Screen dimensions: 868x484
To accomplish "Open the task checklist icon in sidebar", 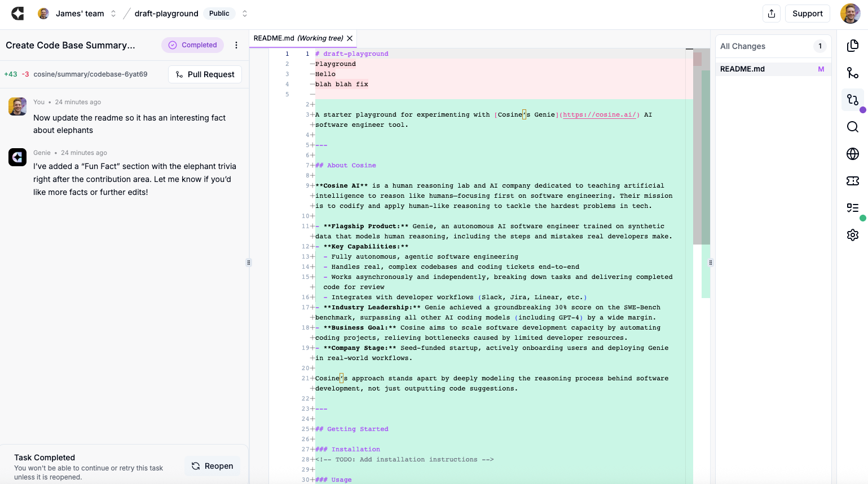I will click(x=852, y=208).
